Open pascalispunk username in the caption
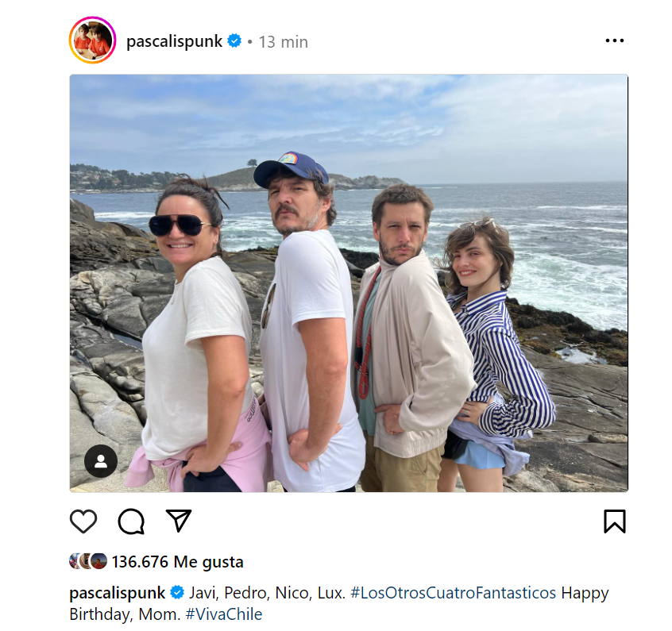672x631 pixels. tap(117, 593)
